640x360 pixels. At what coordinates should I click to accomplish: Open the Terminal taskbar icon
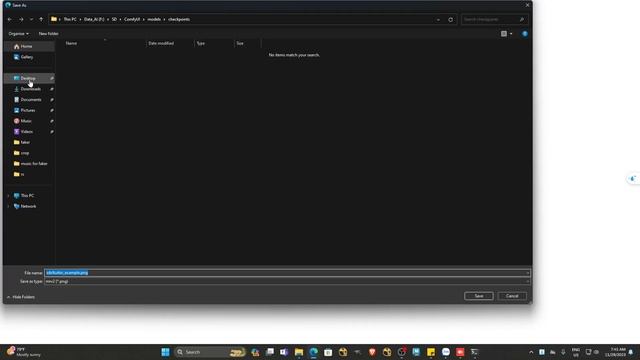[474, 352]
